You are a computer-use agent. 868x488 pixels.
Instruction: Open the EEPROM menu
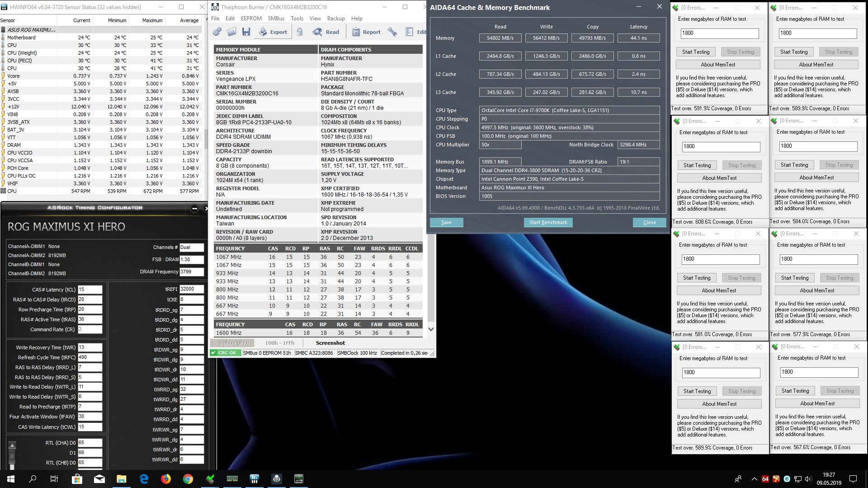coord(251,19)
